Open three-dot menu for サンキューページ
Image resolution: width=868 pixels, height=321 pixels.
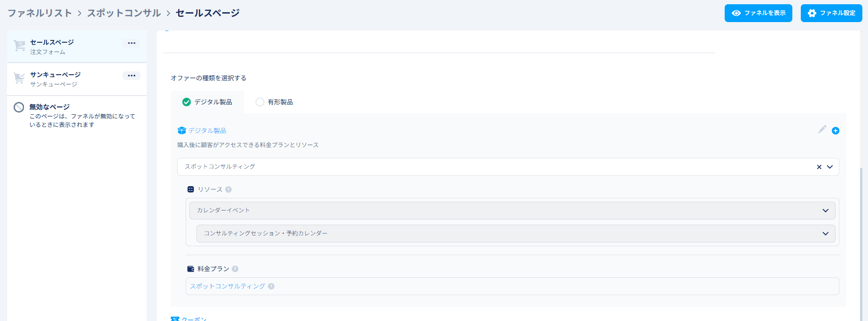[x=132, y=76]
